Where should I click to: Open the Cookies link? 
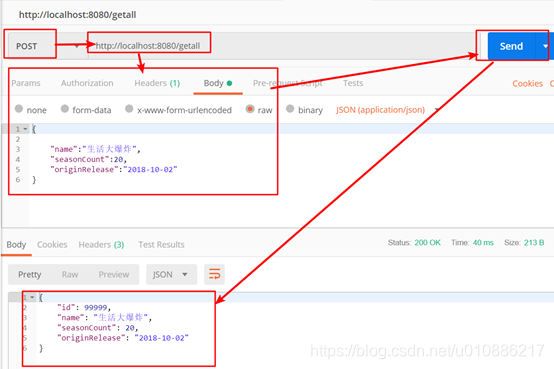click(x=528, y=83)
